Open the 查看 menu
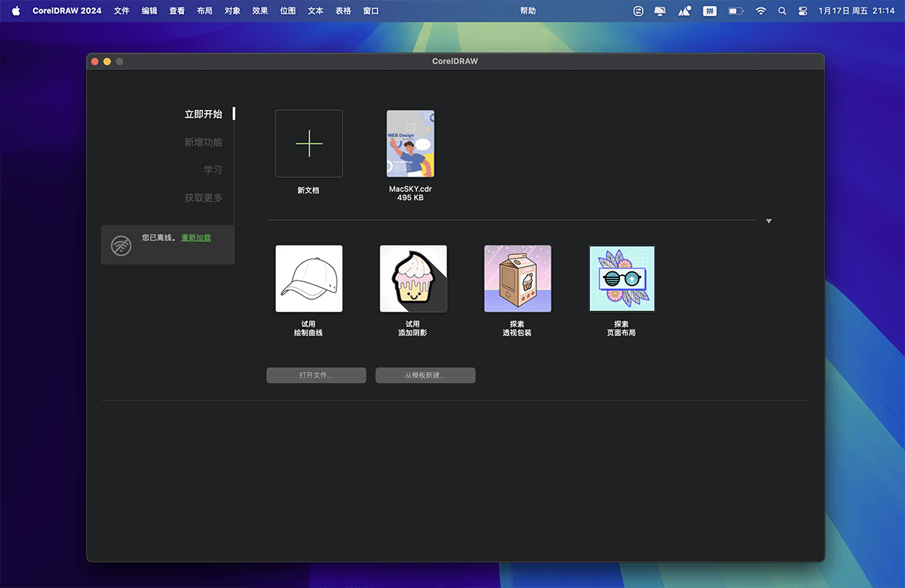This screenshot has height=588, width=905. [177, 11]
